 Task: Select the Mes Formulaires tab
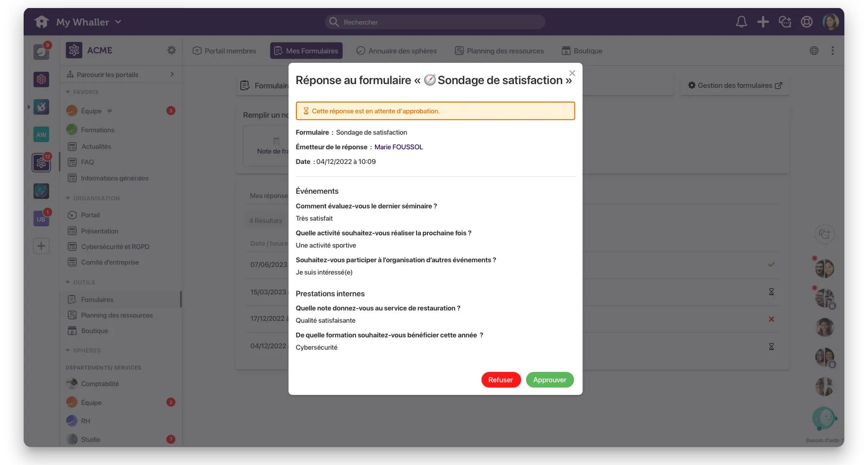pyautogui.click(x=306, y=51)
